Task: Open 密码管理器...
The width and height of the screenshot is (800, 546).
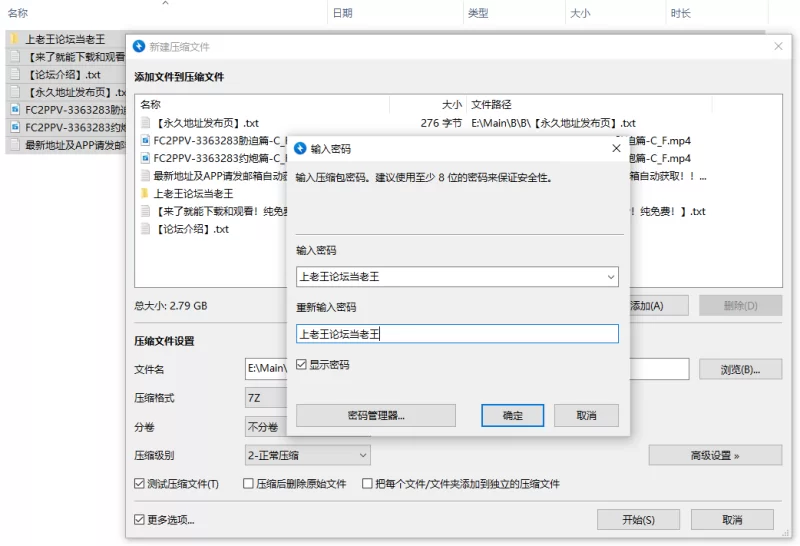Action: [x=376, y=415]
